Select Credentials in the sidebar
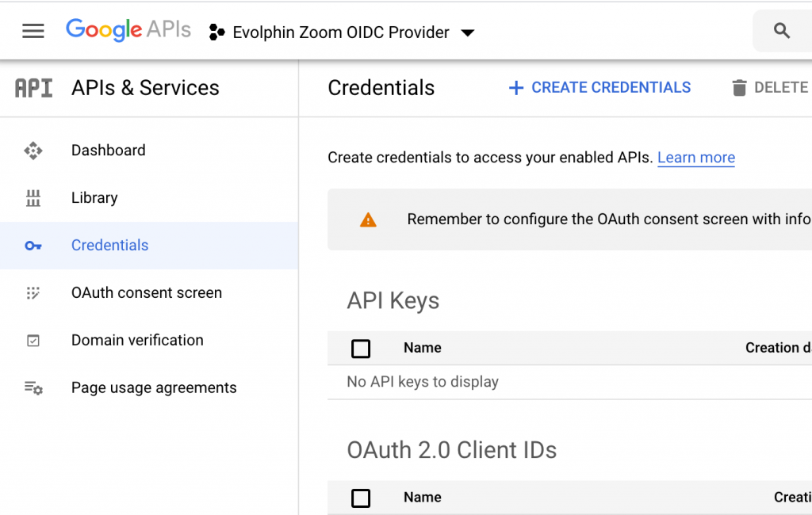Viewport: 812px width, 515px height. pyautogui.click(x=149, y=246)
